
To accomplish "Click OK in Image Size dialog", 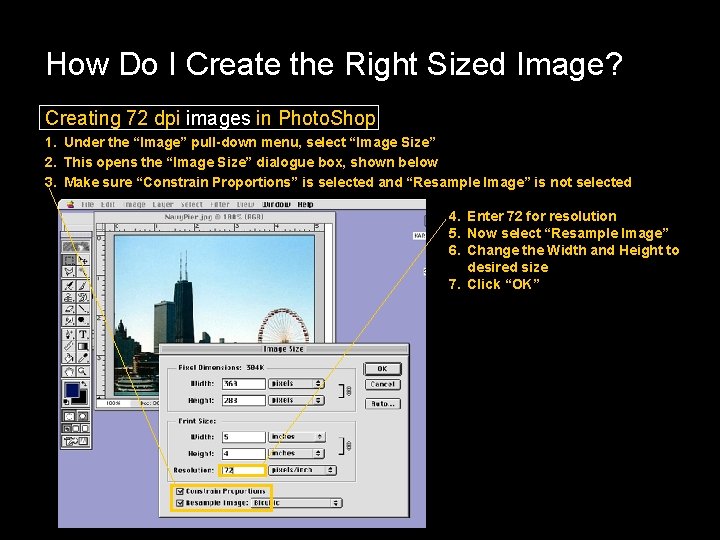I will 382,369.
